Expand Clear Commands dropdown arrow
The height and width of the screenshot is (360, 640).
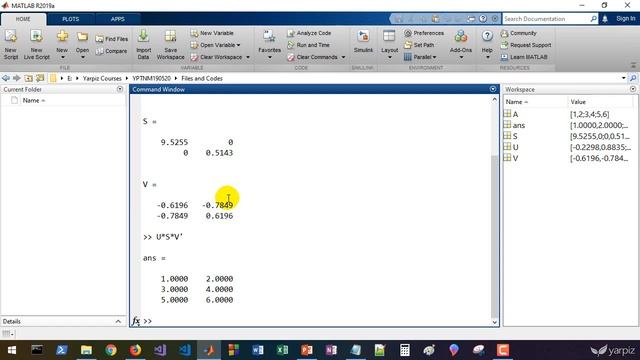343,57
